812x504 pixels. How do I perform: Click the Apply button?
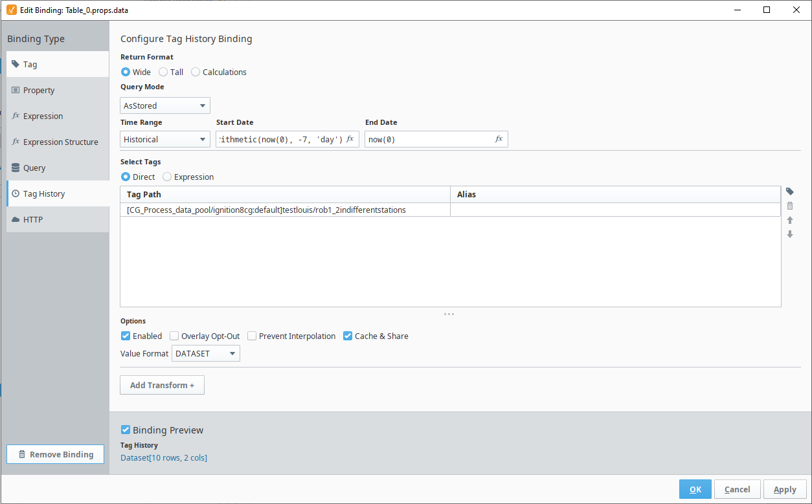[x=785, y=489]
